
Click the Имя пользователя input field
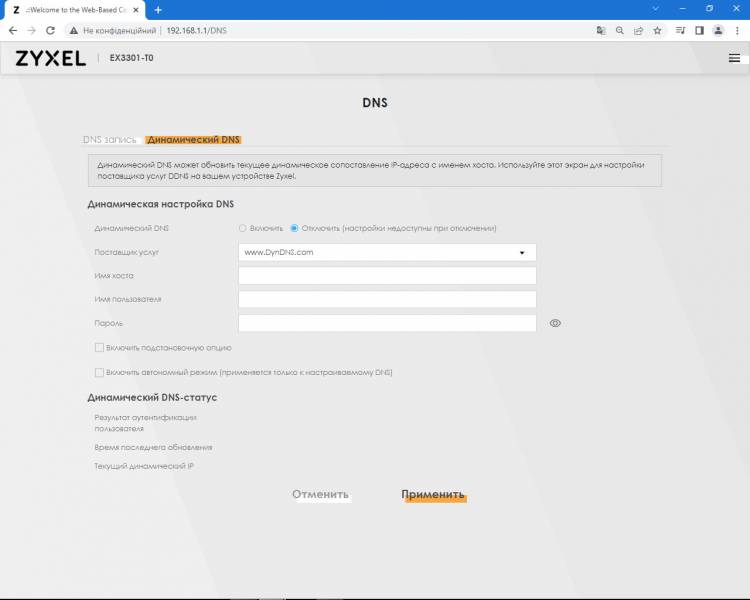pos(387,299)
